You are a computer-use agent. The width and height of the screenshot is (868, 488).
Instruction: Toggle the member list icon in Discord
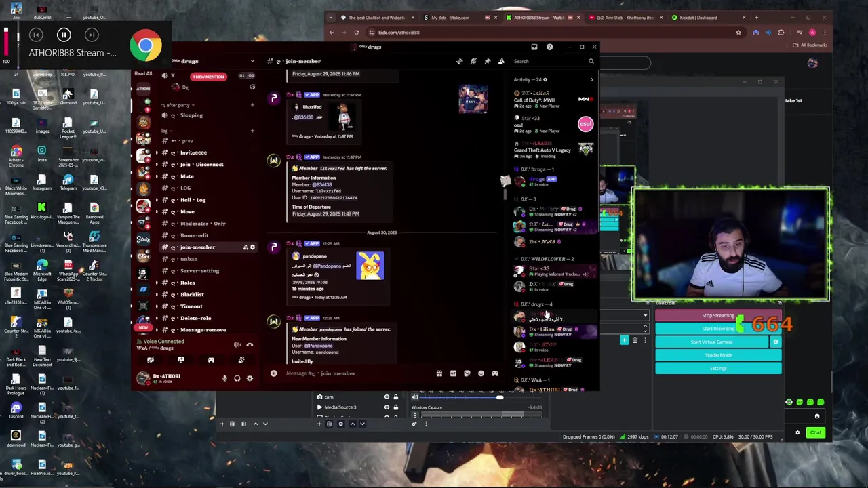501,61
